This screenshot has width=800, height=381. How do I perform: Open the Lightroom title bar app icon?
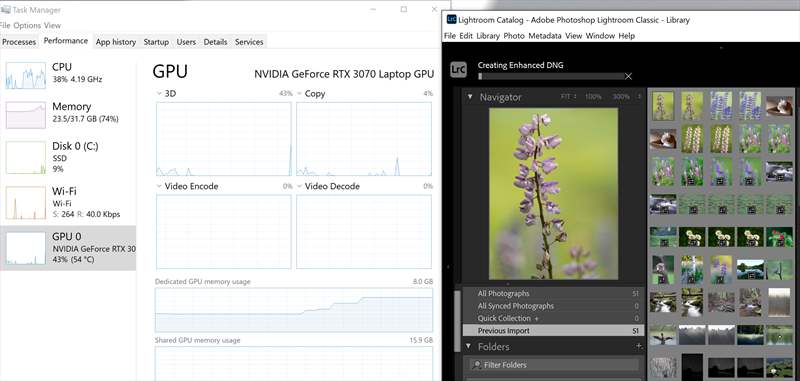[x=451, y=19]
